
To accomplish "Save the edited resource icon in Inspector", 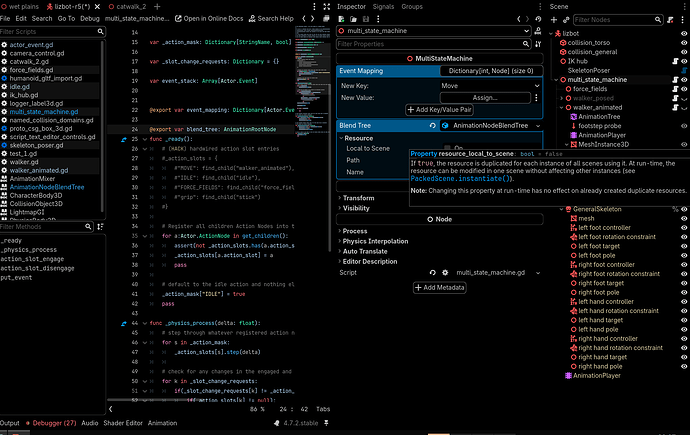I will click(x=366, y=19).
